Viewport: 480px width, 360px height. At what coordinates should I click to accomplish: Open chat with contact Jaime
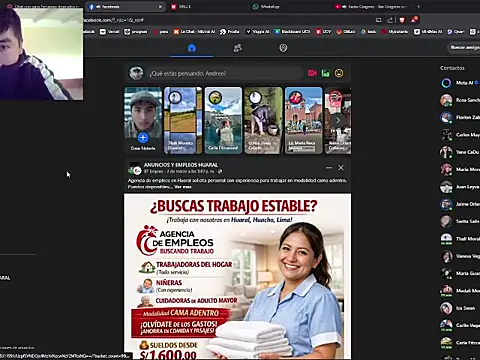click(x=460, y=204)
